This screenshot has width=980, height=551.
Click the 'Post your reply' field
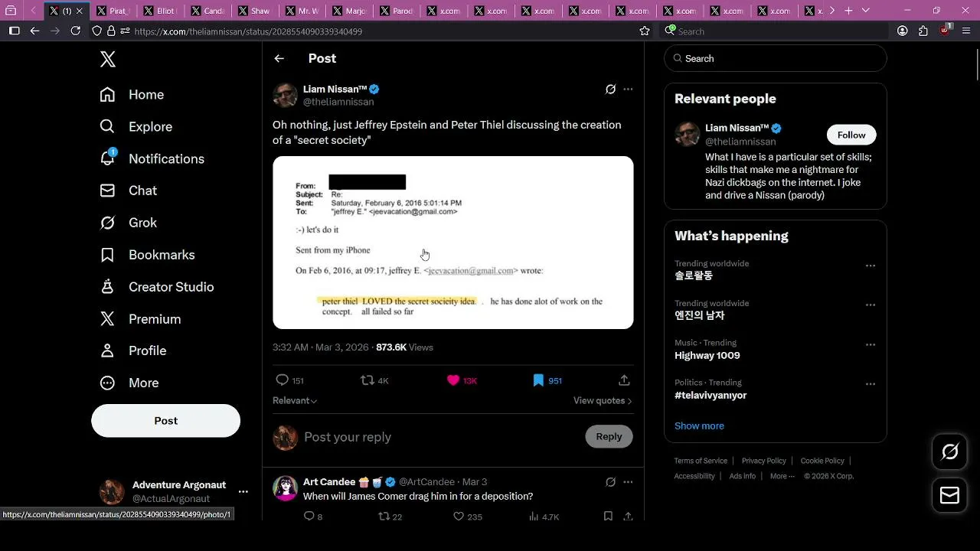point(440,437)
